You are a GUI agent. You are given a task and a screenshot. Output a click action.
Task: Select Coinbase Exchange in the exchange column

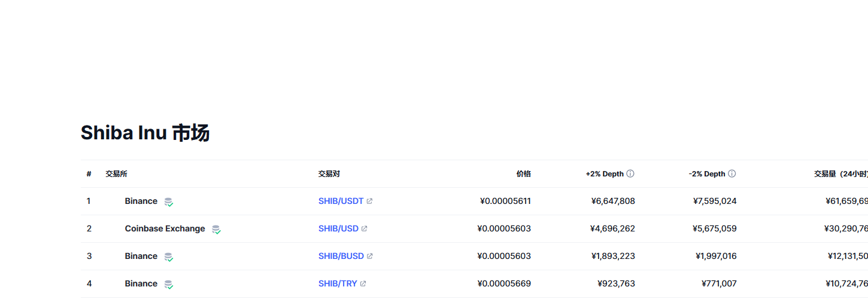pyautogui.click(x=165, y=229)
